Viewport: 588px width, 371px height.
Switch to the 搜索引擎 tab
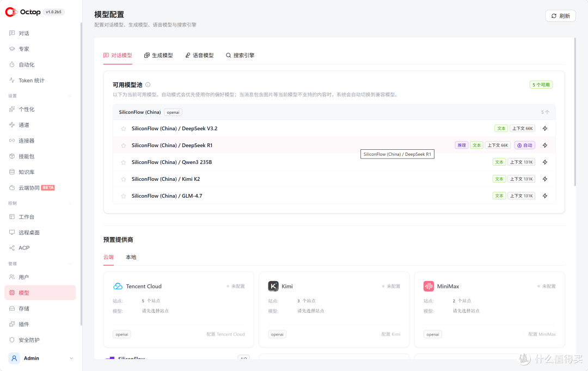(x=240, y=56)
